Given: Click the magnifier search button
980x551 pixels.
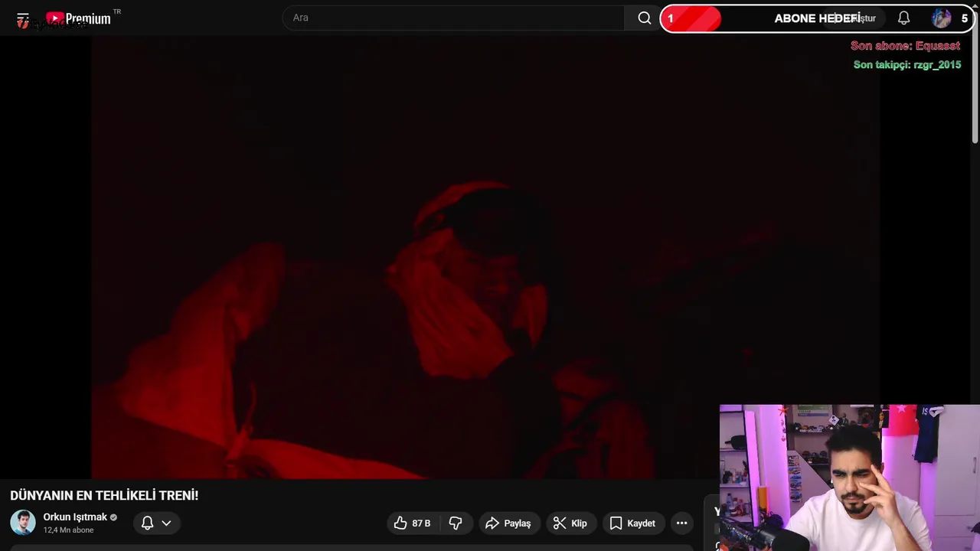Looking at the screenshot, I should [x=644, y=18].
